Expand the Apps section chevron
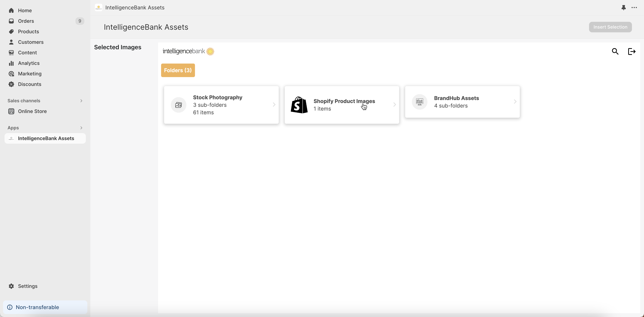 click(x=81, y=128)
